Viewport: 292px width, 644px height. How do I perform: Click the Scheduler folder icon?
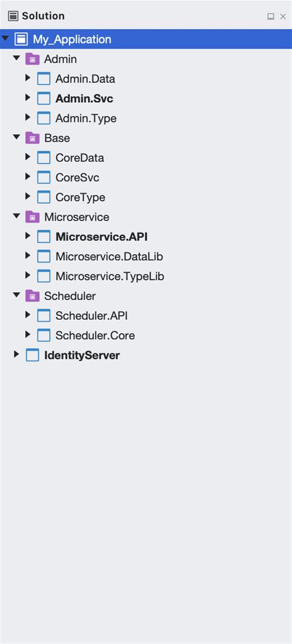(x=33, y=296)
